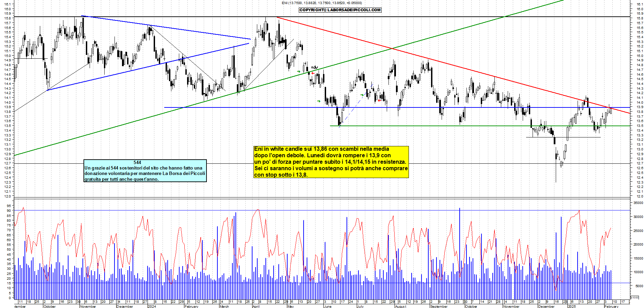Screen dimensions: 644x308
Task: Click the 90 value on the oscillator scale
Action: coord(9,210)
